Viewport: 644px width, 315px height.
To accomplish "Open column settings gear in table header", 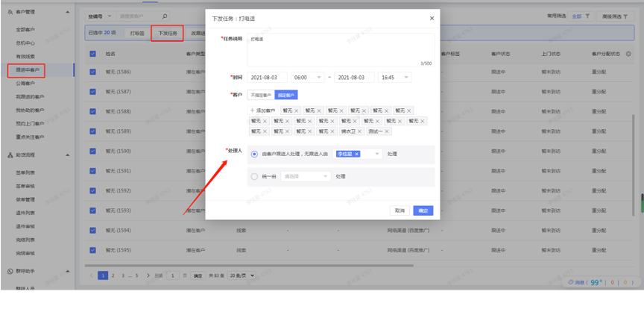I will point(628,54).
